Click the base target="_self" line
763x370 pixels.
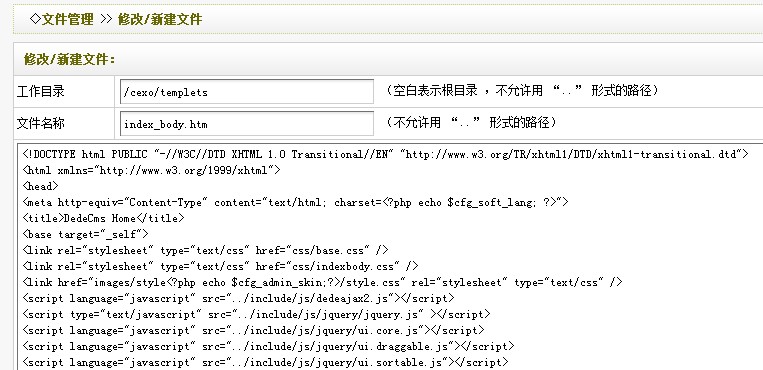coord(85,234)
